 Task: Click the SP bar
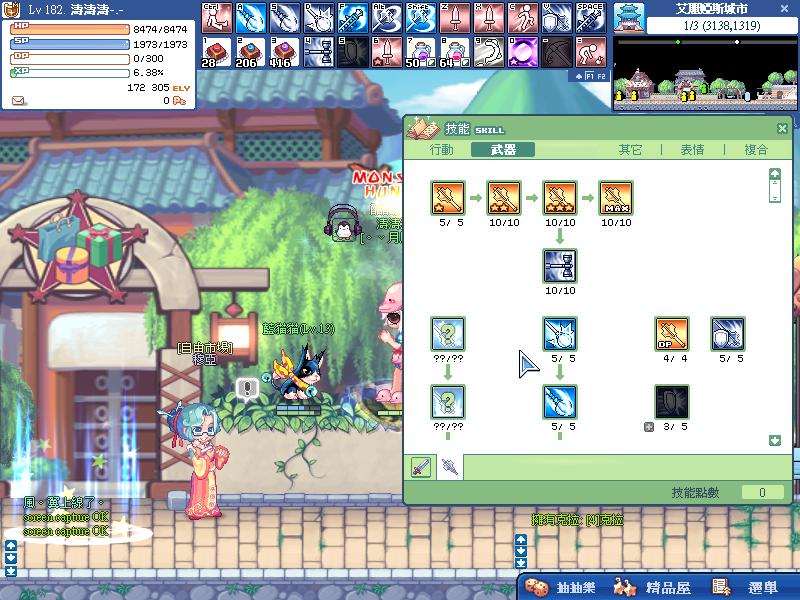point(70,44)
